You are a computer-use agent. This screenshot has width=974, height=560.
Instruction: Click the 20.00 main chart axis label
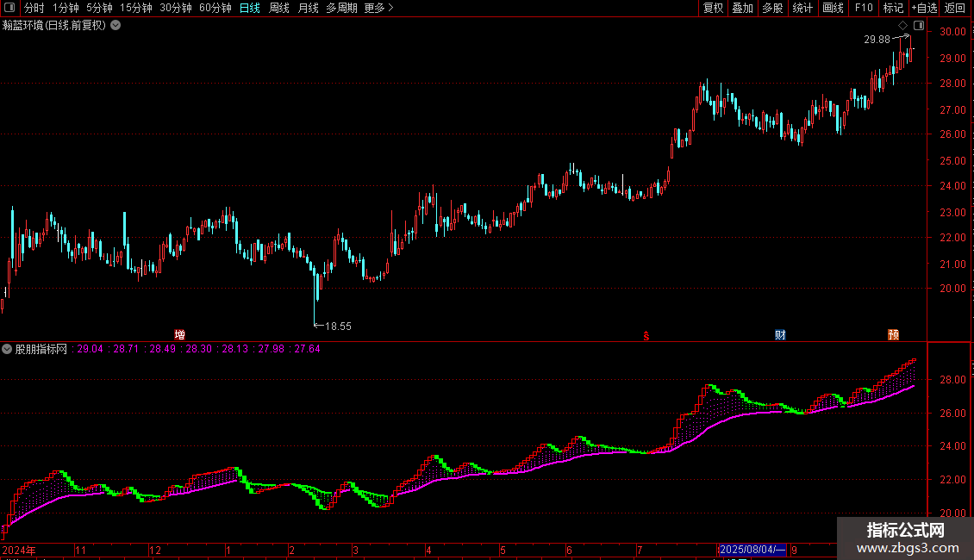(952, 288)
